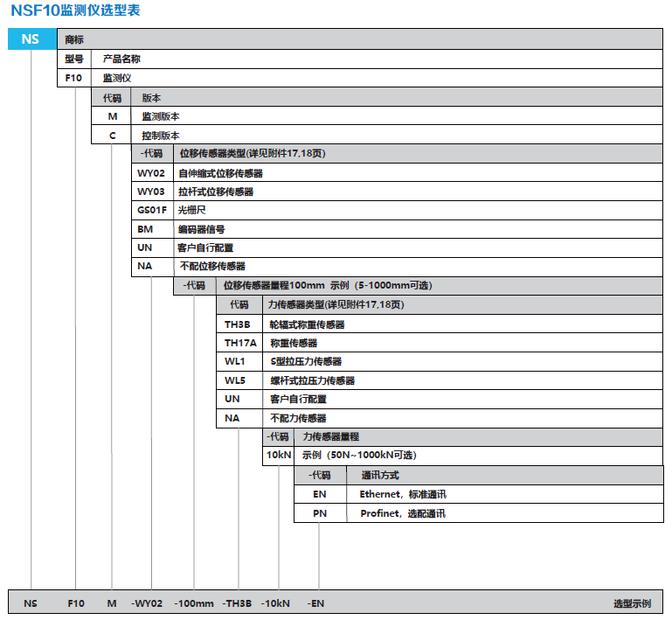This screenshot has width=672, height=620.
Task: Select the M 监测版本 row
Action: (x=161, y=116)
